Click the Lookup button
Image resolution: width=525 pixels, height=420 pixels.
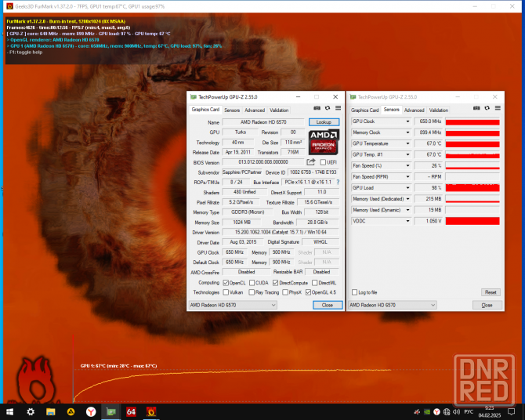(x=324, y=122)
